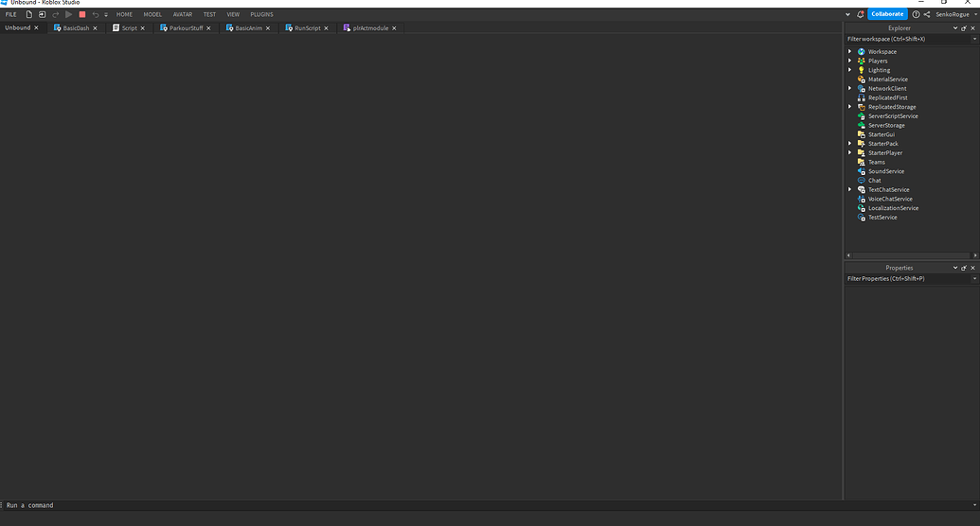
Task: Open notifications bell icon
Action: tap(860, 14)
